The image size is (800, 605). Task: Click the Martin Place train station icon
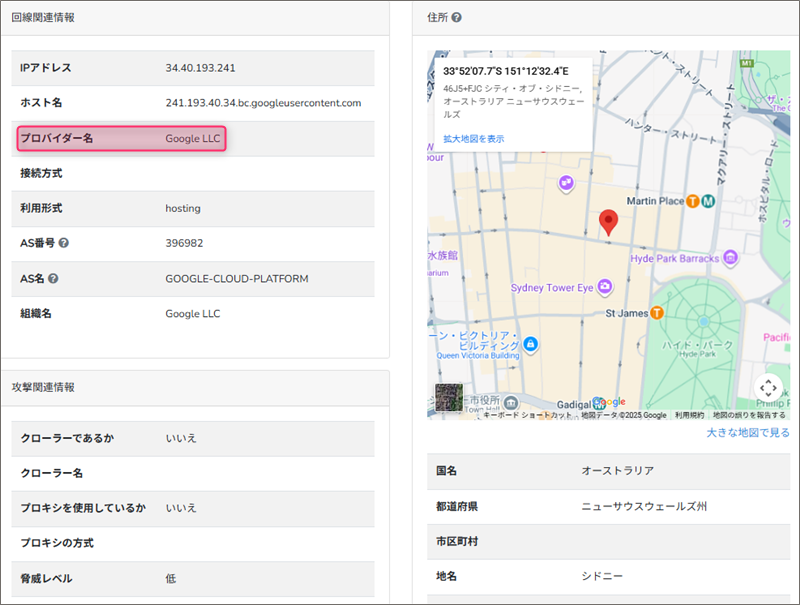coord(692,201)
